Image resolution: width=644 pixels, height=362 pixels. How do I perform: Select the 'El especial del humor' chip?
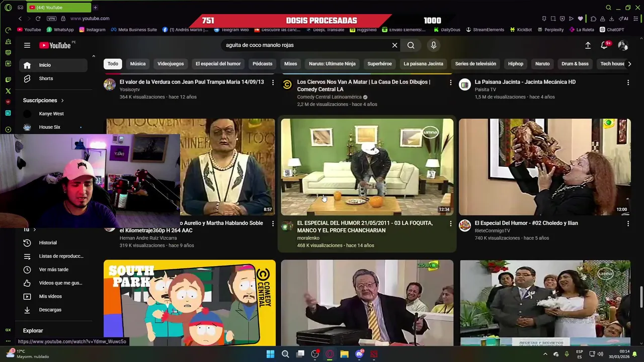click(x=218, y=64)
